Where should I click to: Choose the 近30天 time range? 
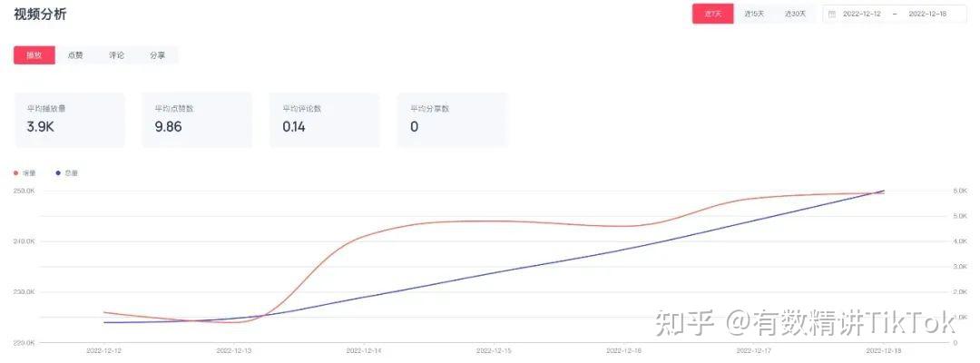pyautogui.click(x=795, y=14)
